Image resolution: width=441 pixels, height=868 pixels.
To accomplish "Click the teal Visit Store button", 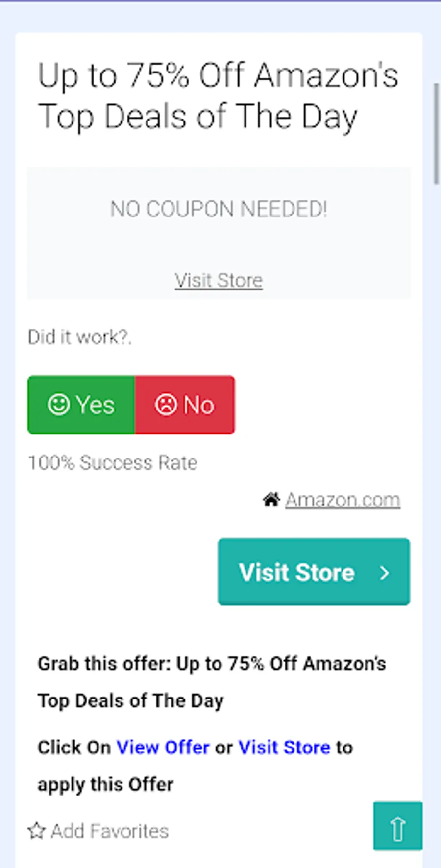I will [314, 572].
